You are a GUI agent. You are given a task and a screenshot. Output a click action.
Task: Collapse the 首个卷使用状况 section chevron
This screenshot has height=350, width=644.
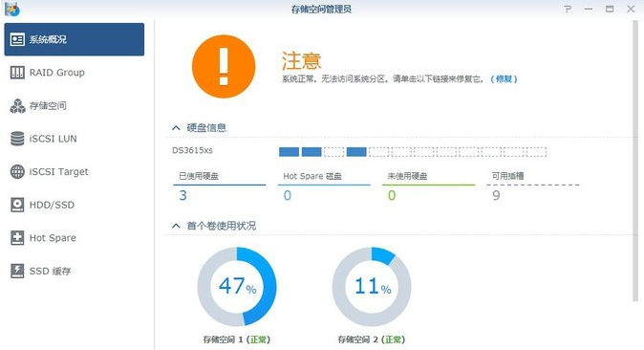[x=176, y=226]
